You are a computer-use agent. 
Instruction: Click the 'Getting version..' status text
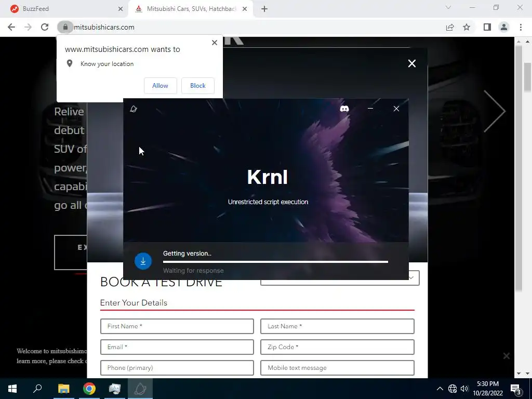tap(187, 254)
